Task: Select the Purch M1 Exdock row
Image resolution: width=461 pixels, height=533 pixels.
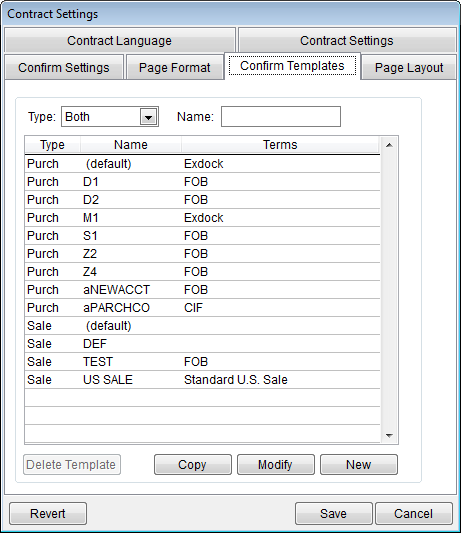Action: pyautogui.click(x=202, y=218)
